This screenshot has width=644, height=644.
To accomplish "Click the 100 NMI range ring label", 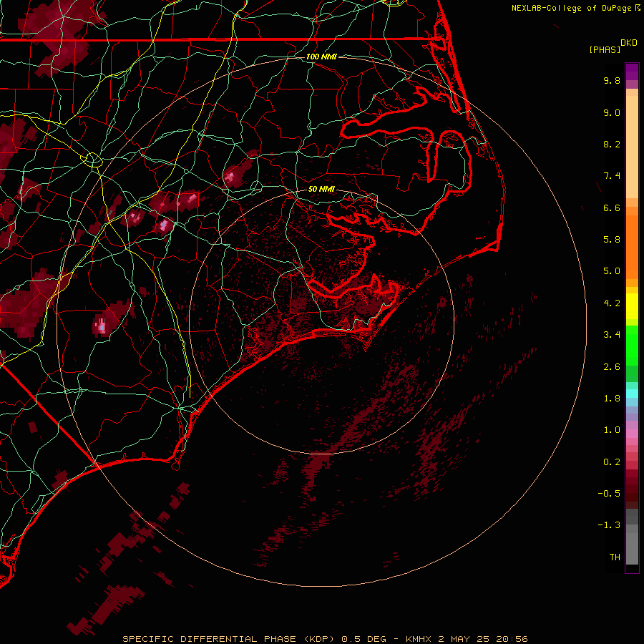I will pos(321,57).
